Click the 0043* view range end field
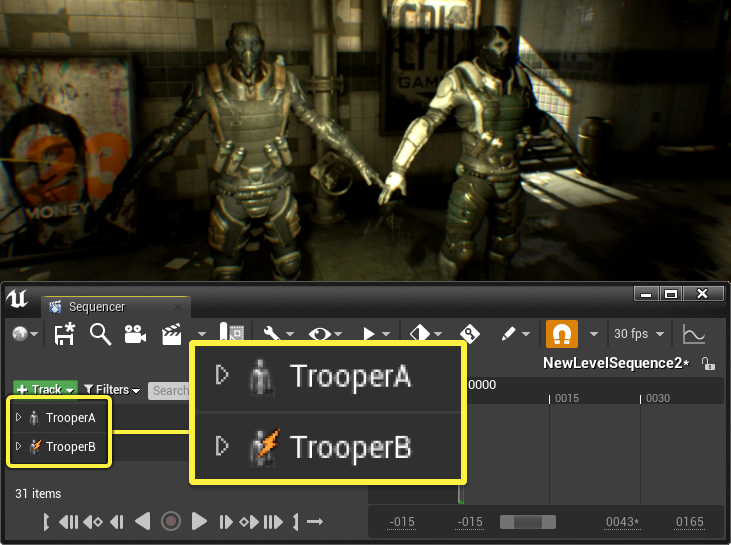This screenshot has width=731, height=545. tap(622, 522)
